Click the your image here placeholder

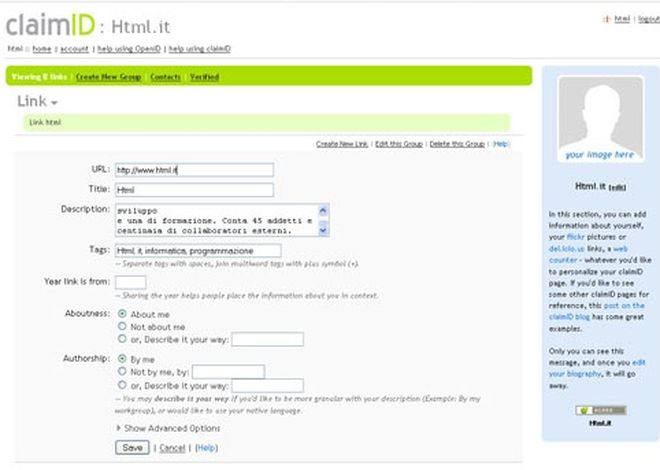601,119
